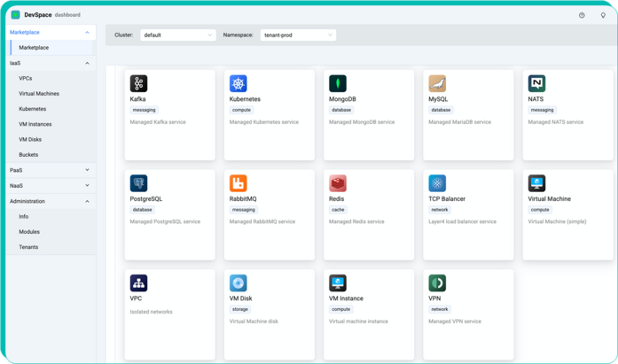The image size is (618, 364).
Task: Click the RabbitMQ orange icon
Action: point(239,183)
